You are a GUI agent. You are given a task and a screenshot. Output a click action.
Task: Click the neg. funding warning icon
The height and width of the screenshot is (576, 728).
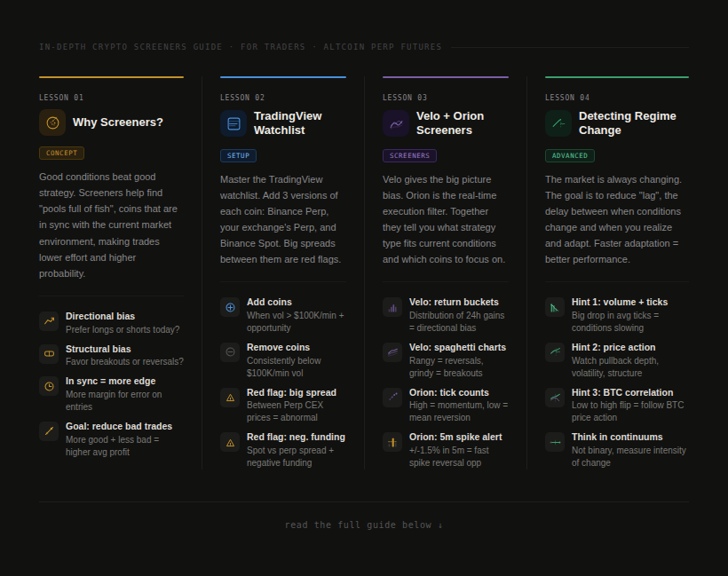tap(230, 442)
